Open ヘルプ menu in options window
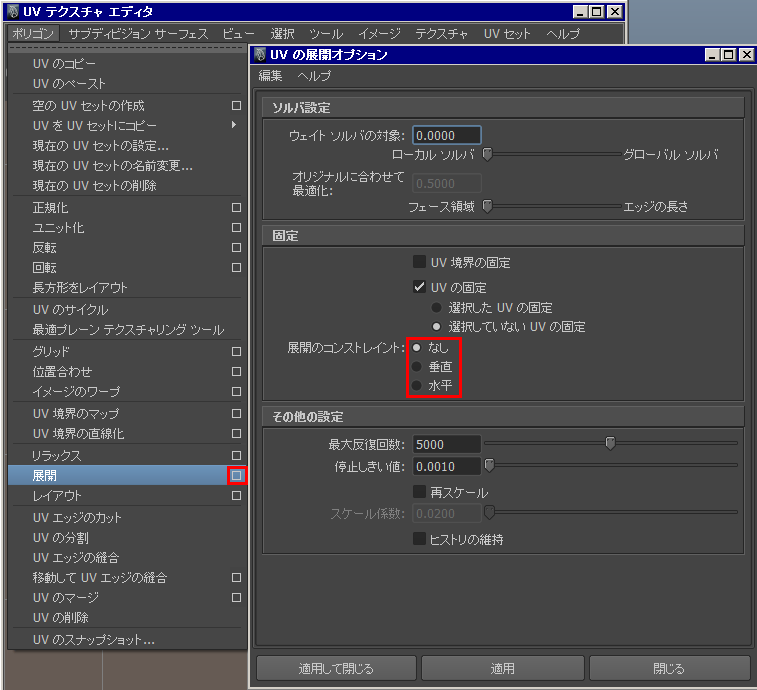 [x=314, y=76]
